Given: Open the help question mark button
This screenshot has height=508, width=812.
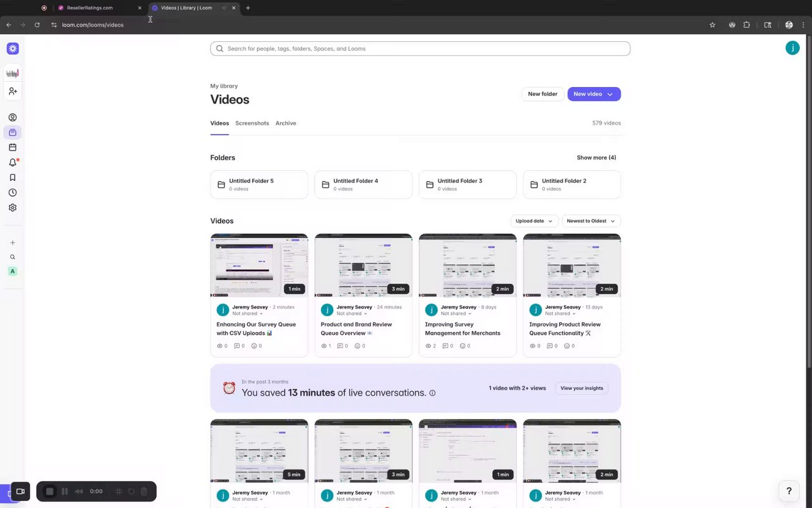Looking at the screenshot, I should (789, 491).
